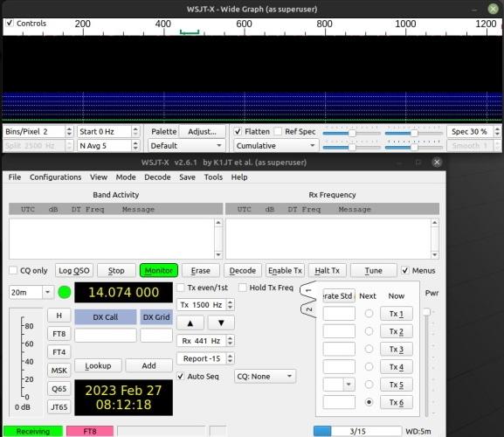Open the Mode menu
This screenshot has width=504, height=437.
126,177
